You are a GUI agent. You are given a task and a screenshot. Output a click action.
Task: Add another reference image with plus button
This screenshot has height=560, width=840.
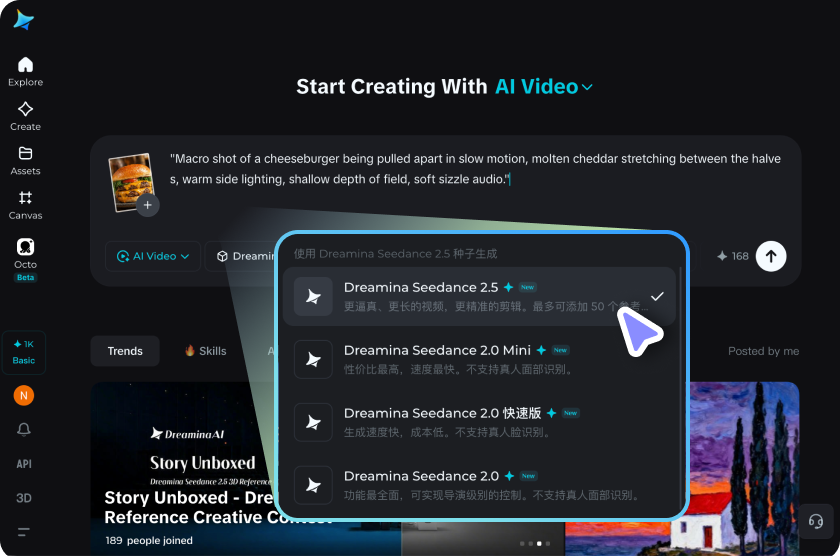tap(147, 205)
